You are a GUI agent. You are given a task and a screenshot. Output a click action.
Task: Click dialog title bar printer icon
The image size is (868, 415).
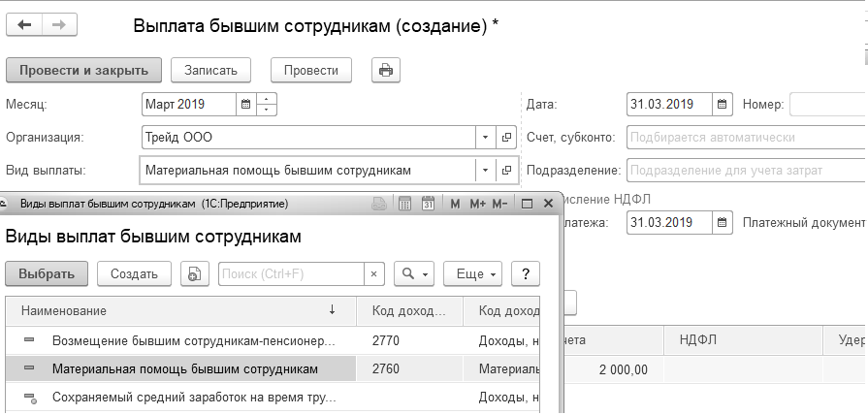pyautogui.click(x=378, y=204)
